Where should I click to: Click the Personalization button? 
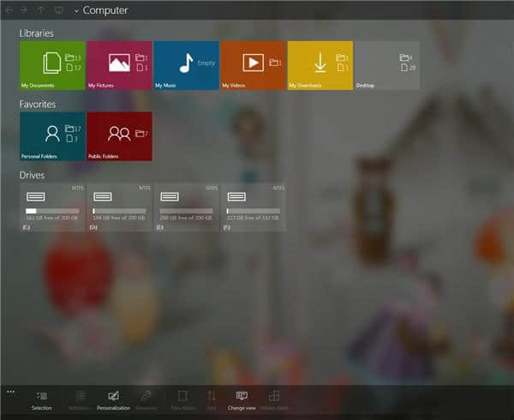click(113, 399)
